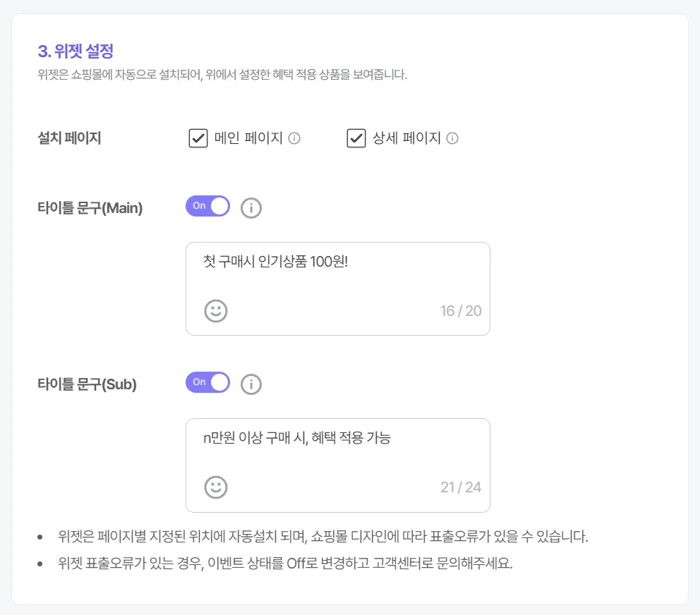Screen dimensions: 700x615
Task: Click the info icon beside 메인 페이지
Action: coord(295,138)
